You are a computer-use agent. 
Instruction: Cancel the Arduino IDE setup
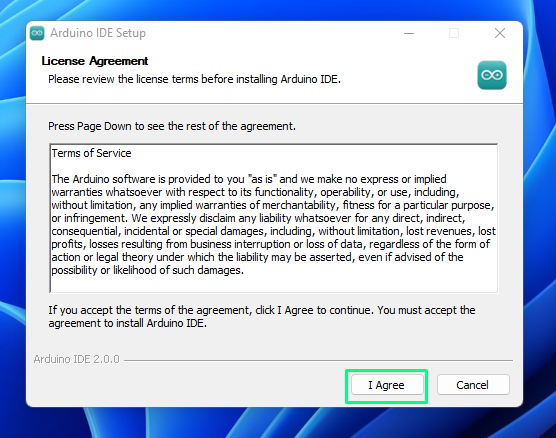[473, 385]
